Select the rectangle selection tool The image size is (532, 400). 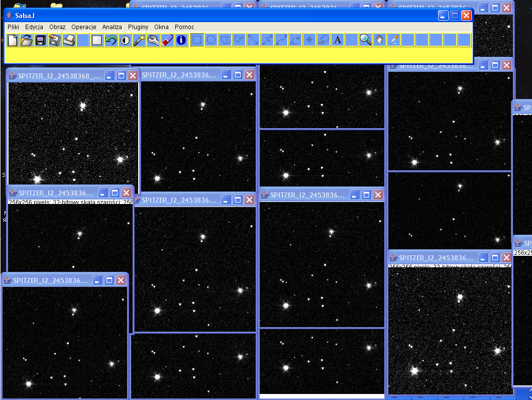[x=197, y=40]
